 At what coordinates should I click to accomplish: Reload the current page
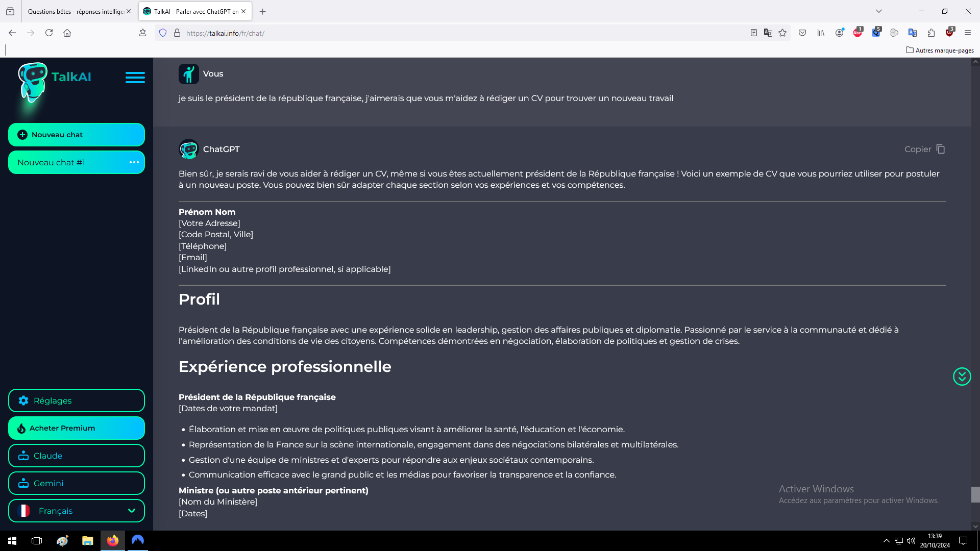pyautogui.click(x=49, y=33)
